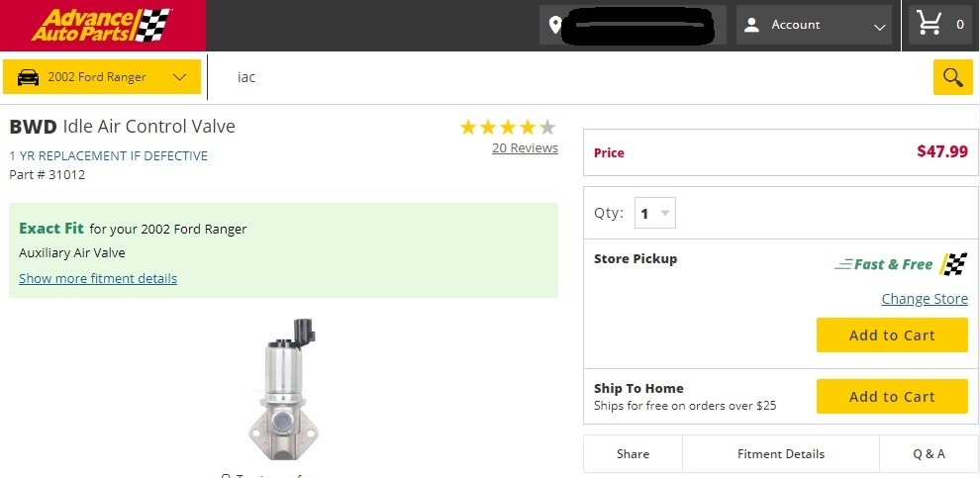
Task: Open the Q & A tab
Action: (929, 453)
